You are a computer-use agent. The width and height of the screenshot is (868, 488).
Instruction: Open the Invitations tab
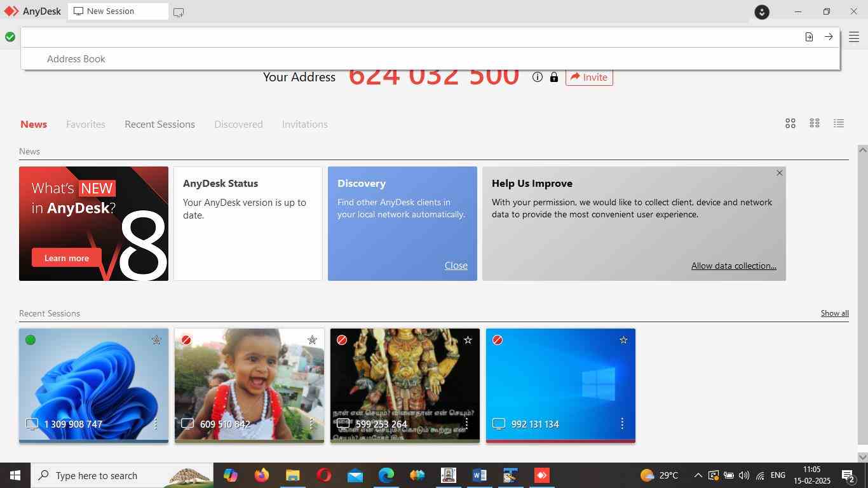pyautogui.click(x=305, y=124)
